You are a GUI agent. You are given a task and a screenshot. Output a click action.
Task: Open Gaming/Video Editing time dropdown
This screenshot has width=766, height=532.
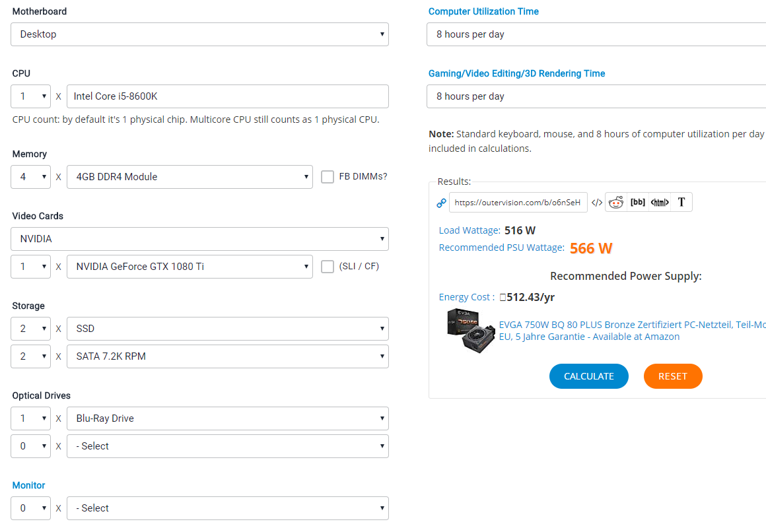click(x=596, y=96)
